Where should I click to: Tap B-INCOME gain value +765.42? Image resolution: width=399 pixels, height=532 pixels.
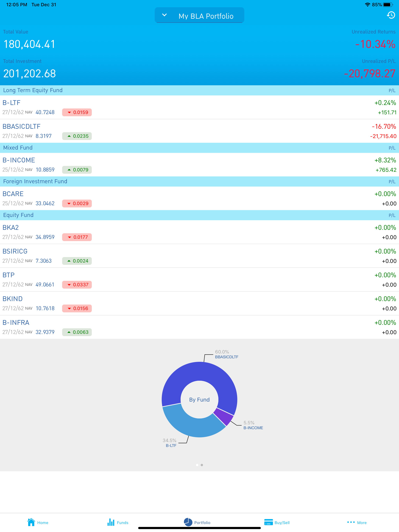386,170
